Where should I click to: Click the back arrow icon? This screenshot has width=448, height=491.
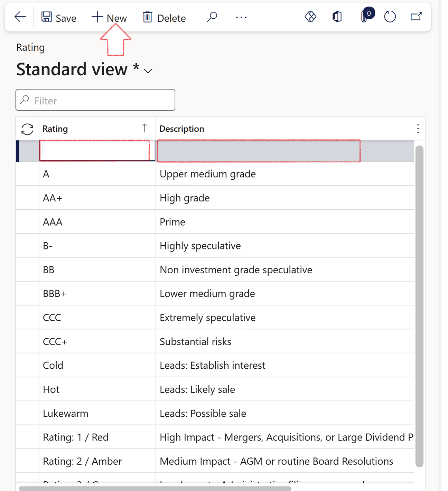click(x=20, y=17)
